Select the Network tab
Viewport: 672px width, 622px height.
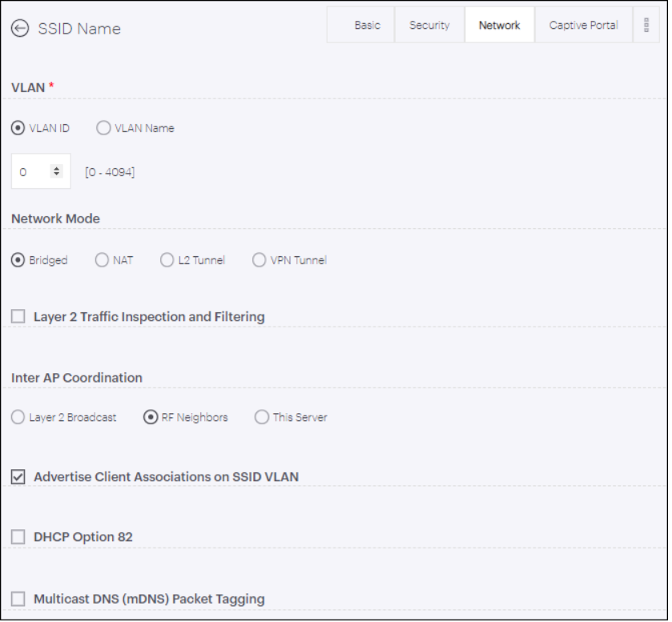[499, 25]
